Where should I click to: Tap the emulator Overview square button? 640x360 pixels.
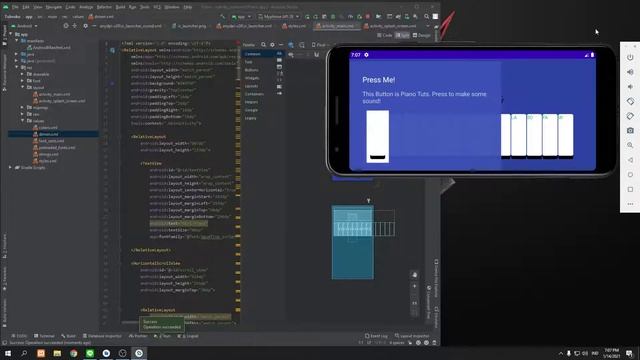click(630, 189)
